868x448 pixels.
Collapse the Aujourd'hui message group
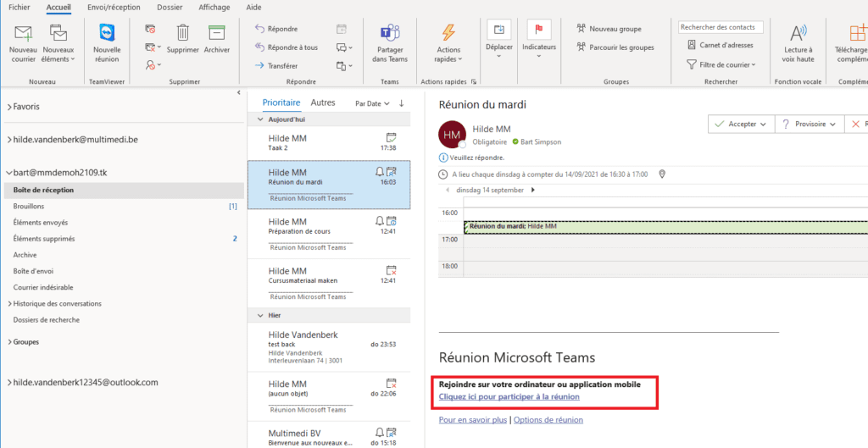[261, 119]
